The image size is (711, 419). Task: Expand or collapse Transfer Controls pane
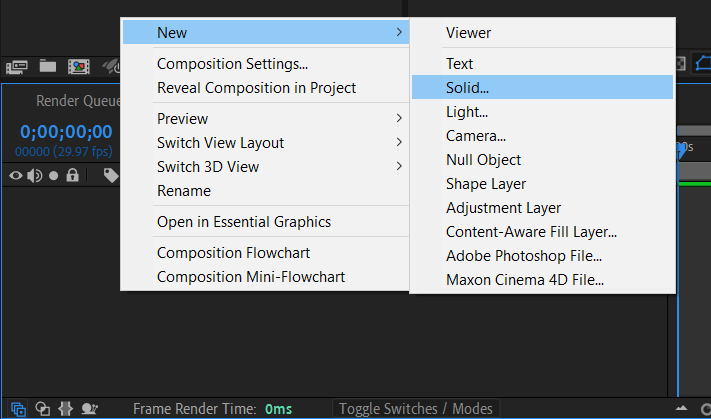[42, 408]
